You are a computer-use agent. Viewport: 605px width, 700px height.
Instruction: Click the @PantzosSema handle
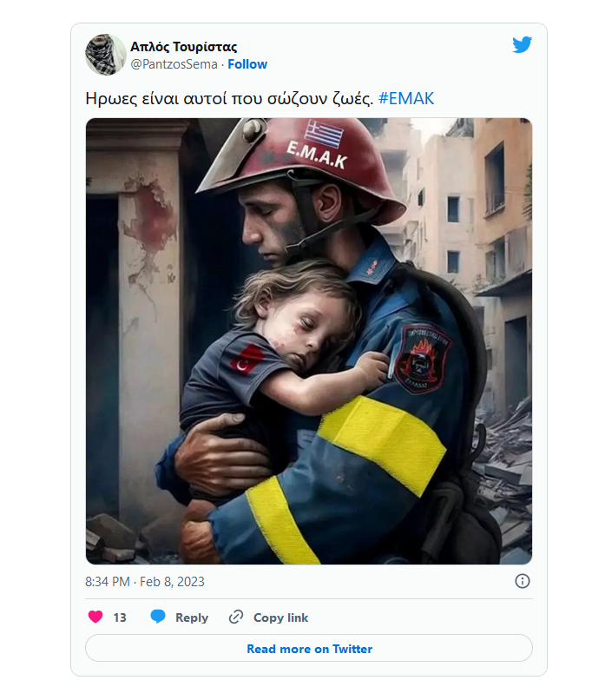(x=174, y=64)
